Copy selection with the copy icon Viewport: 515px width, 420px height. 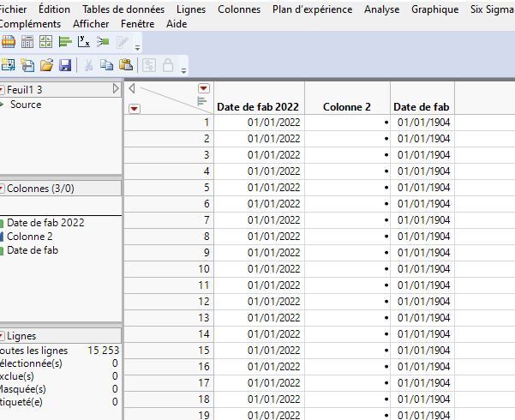106,65
